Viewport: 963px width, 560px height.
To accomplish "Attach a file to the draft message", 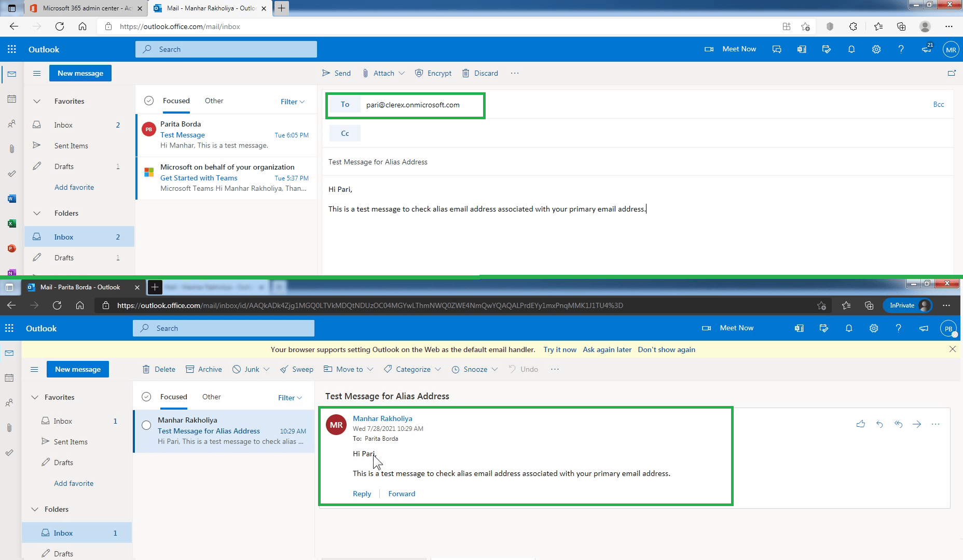I will click(383, 73).
